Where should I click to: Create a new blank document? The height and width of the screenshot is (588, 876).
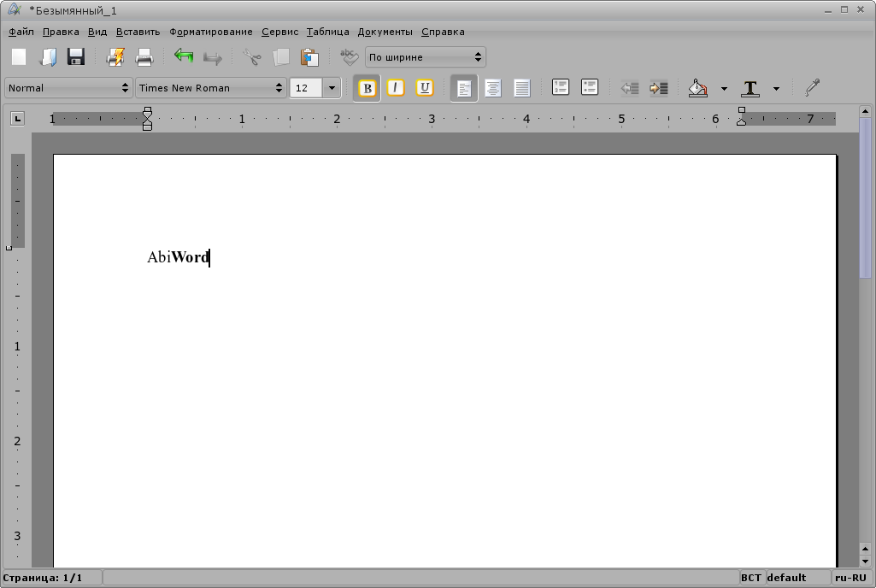(19, 57)
